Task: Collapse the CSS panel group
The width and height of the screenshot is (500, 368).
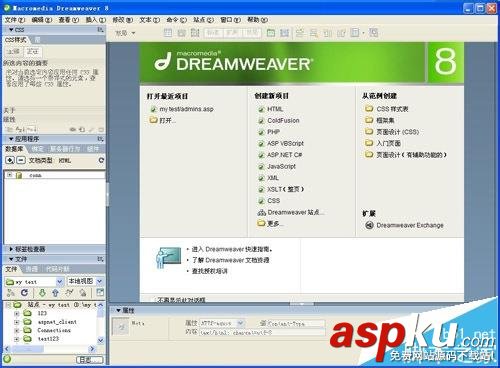Action: click(11, 29)
